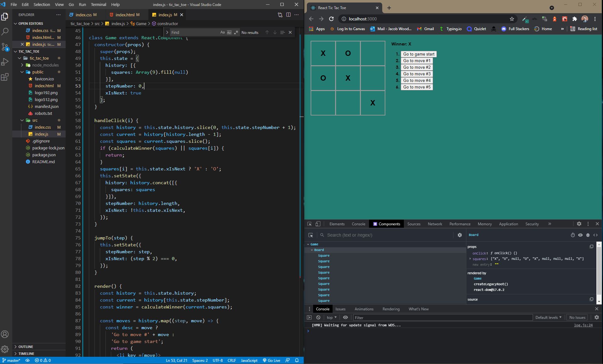
Task: Open Run and Debug view
Action: tap(5, 62)
